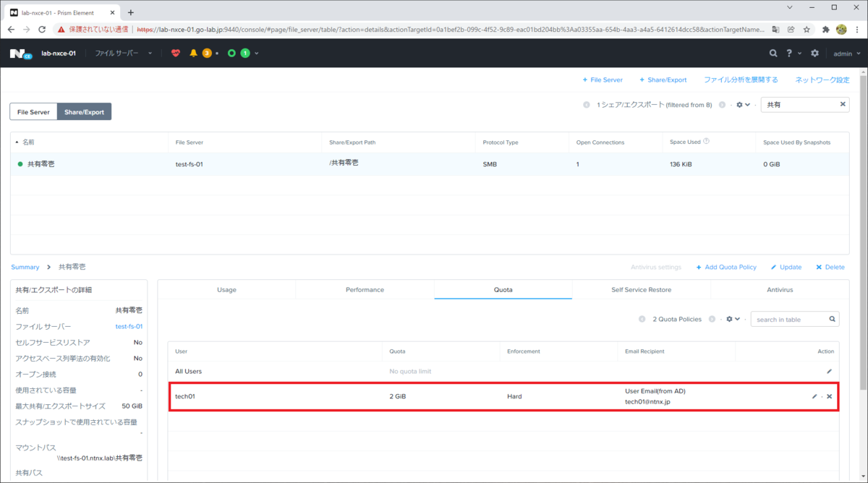Screen dimensions: 868x483
Task: Click the test-fs-01 link in details panel
Action: tap(129, 326)
